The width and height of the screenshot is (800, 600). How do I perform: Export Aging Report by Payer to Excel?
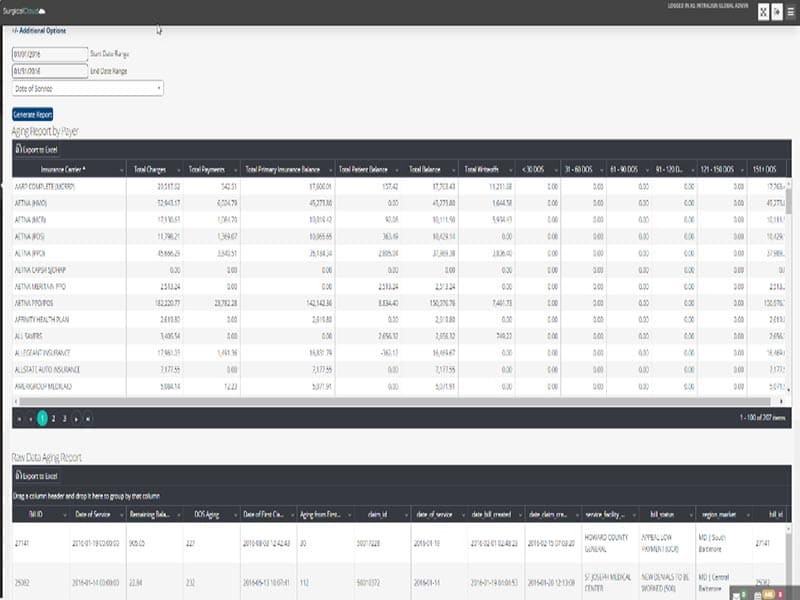pos(36,149)
